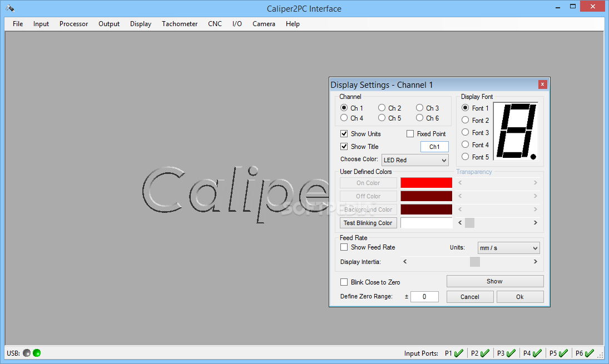Click the Background Color button
The width and height of the screenshot is (609, 364).
tap(368, 210)
